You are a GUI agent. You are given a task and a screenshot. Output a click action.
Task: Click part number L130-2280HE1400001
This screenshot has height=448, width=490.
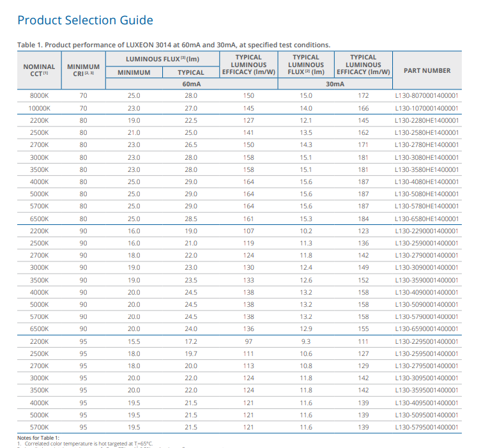click(x=427, y=121)
